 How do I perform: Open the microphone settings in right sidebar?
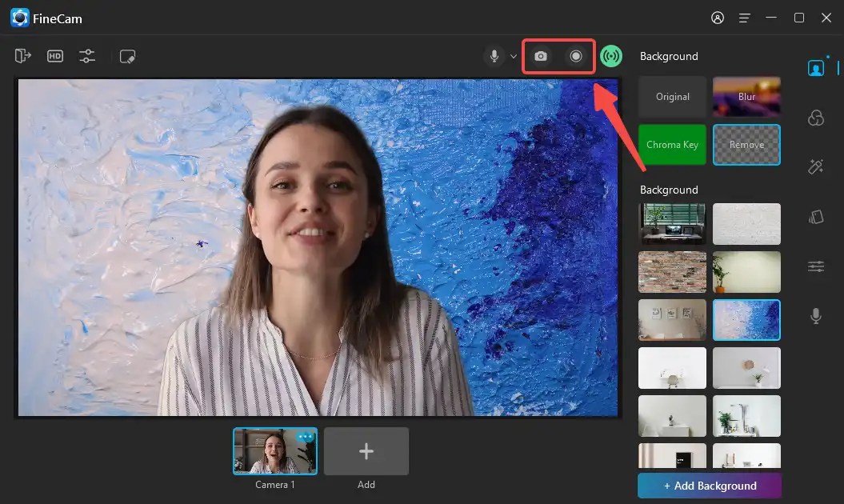click(x=815, y=315)
